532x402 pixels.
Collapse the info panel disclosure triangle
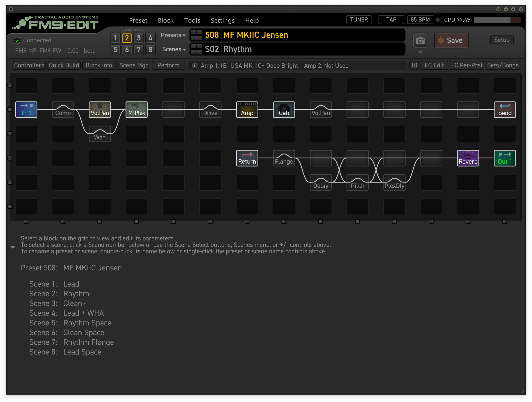13,247
